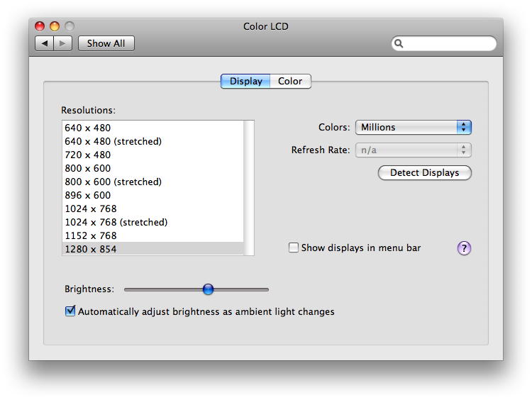Click the Show All button
The image size is (532, 400).
106,43
